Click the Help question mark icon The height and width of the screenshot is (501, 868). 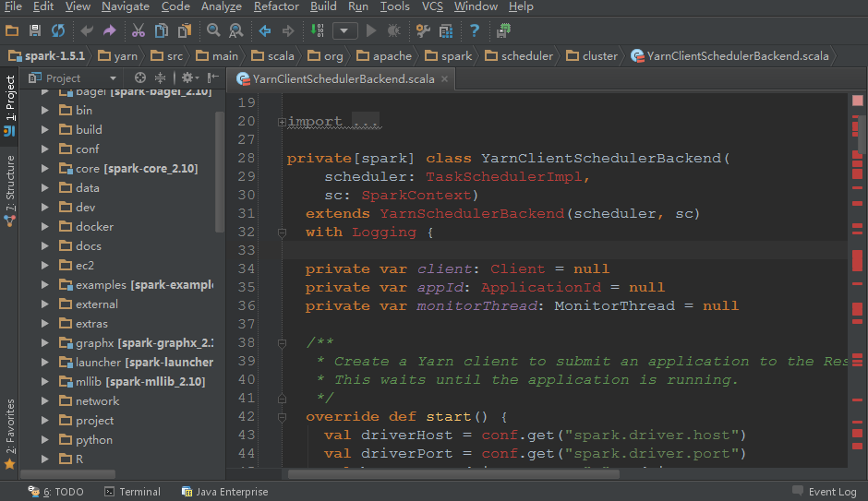(475, 30)
